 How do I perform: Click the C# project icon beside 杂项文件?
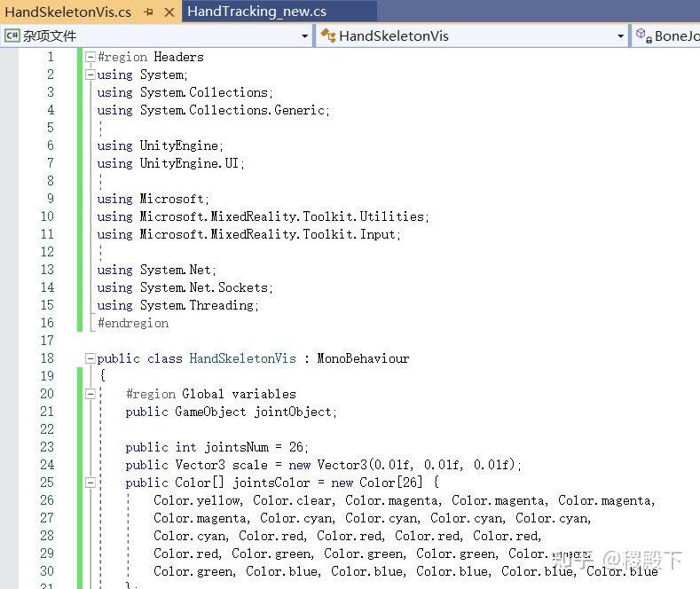pos(12,35)
